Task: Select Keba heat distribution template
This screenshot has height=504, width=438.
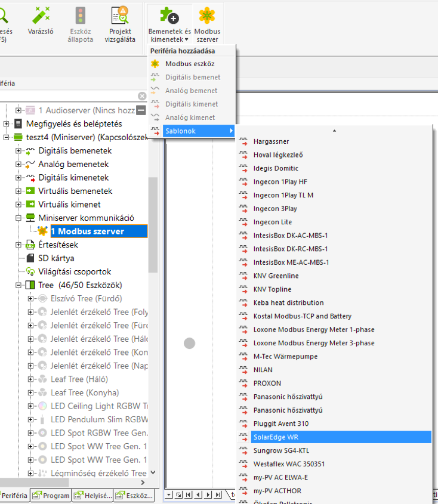Action: tap(334, 303)
